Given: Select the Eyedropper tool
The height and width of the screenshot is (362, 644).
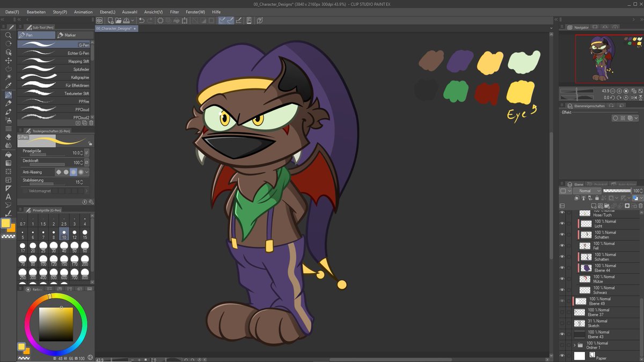Looking at the screenshot, I should (x=8, y=86).
